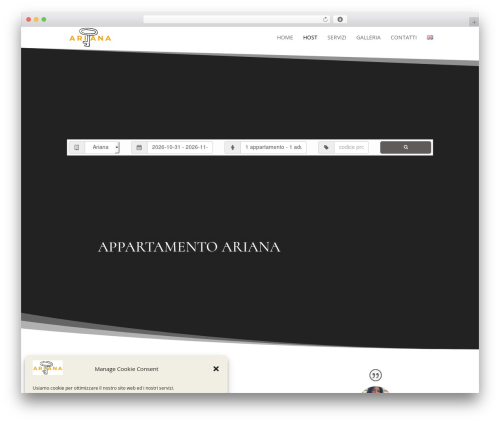Click the 'APPARTAMENTO ARIANA' heading text
Screen dimensions: 500x423
tap(189, 247)
